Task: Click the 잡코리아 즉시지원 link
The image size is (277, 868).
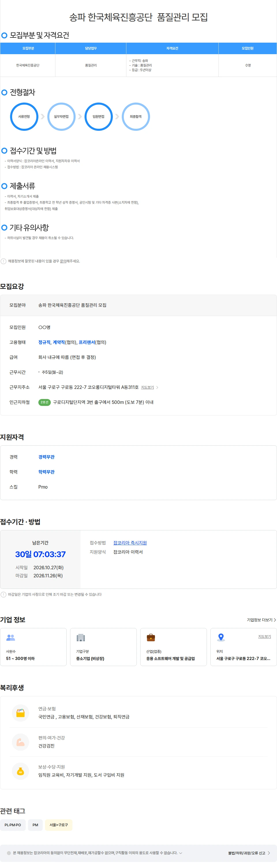Action: [x=130, y=543]
